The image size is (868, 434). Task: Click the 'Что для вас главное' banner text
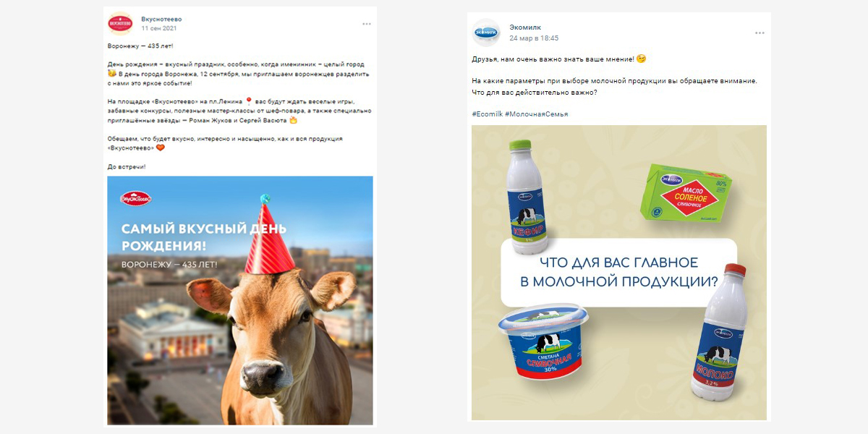coord(619,271)
